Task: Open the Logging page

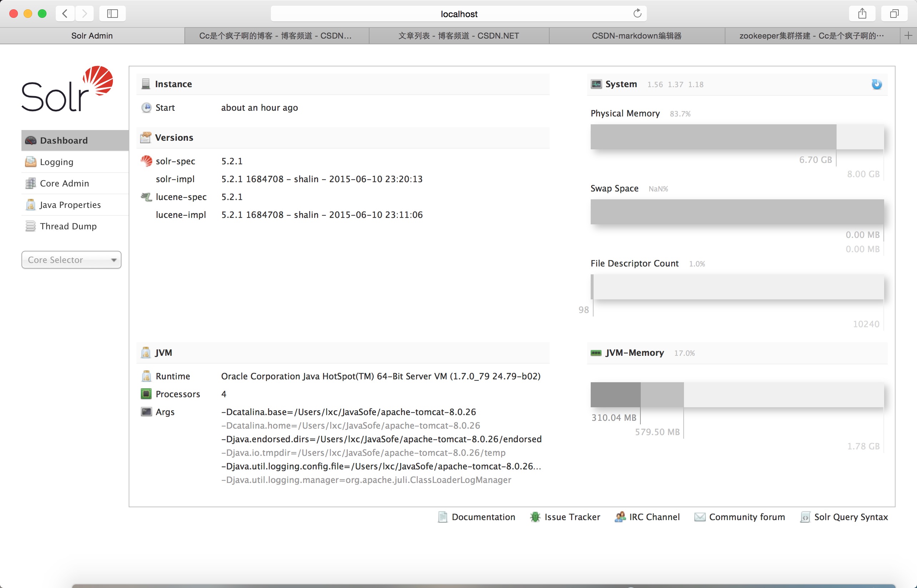Action: pyautogui.click(x=75, y=162)
